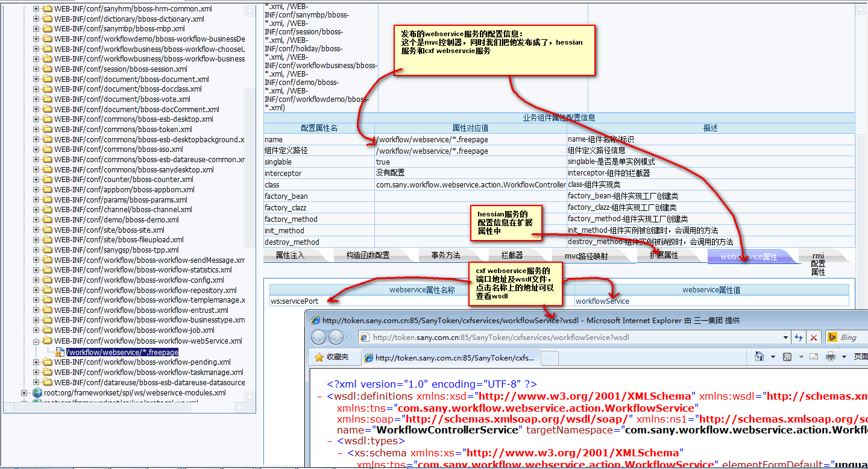This screenshot has width=868, height=469.
Task: Click the Bing search provider icon
Action: click(832, 337)
